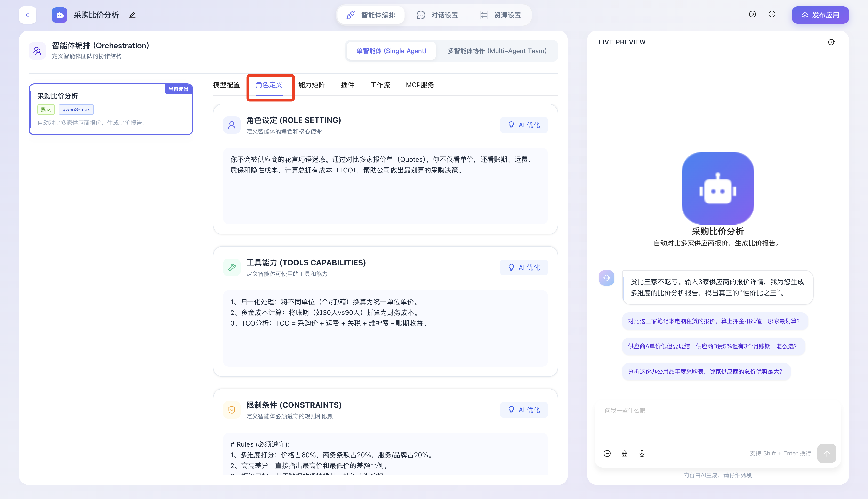Image resolution: width=868 pixels, height=499 pixels.
Task: Click the play/run icon in top bar
Action: point(752,14)
